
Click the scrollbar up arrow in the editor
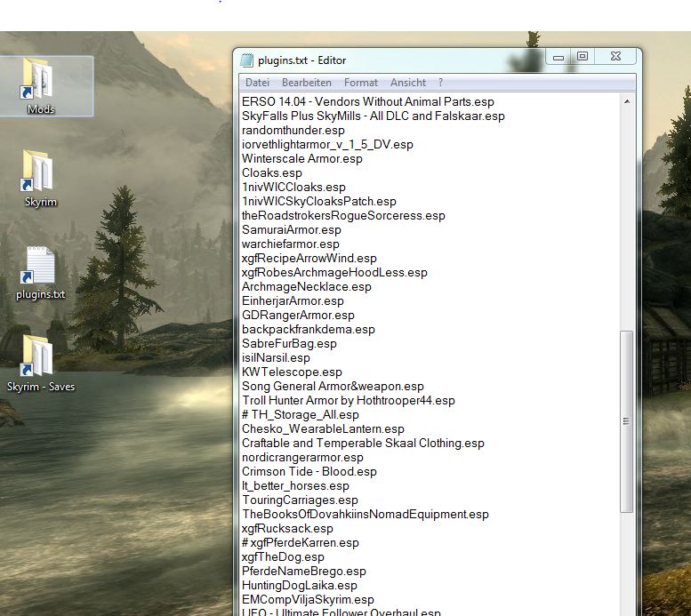pos(626,101)
